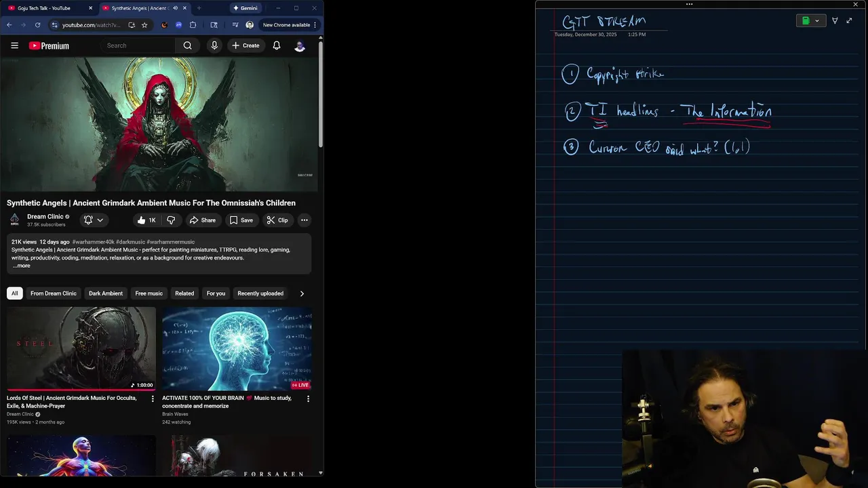Image resolution: width=868 pixels, height=488 pixels.
Task: Click the YouTube search magnifier button
Action: [x=188, y=45]
